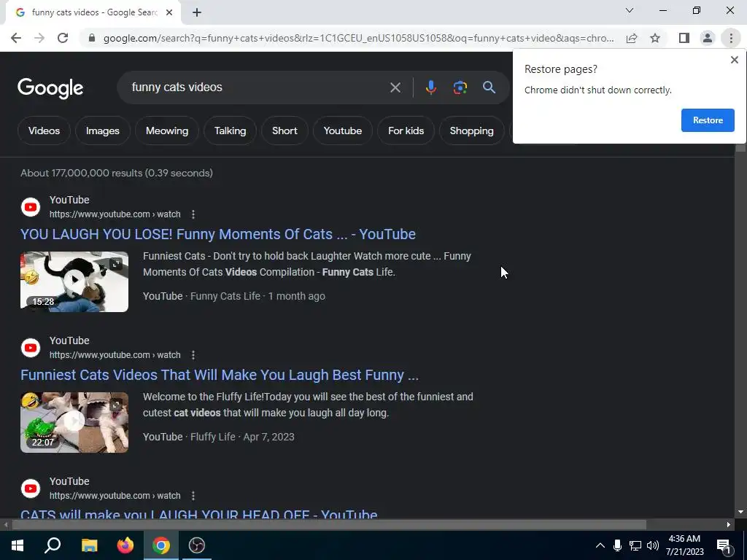Viewport: 747px width, 560px height.
Task: Play the 22:07 video thumbnail
Action: coord(74,423)
